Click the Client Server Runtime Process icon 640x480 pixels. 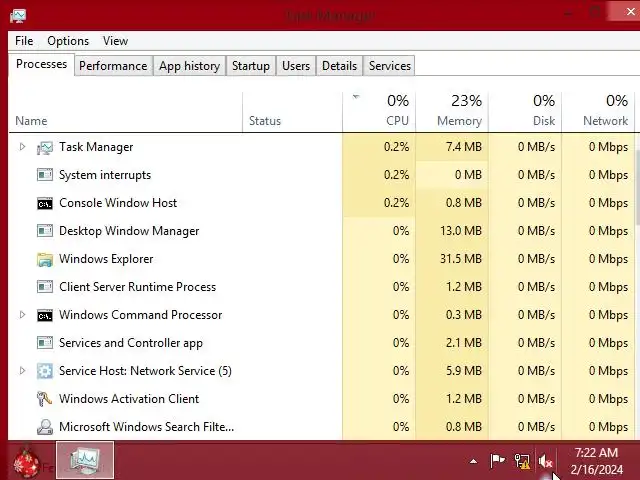tap(44, 287)
